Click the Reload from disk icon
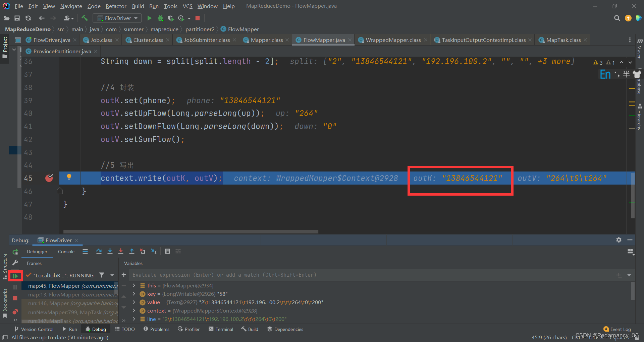 [28, 18]
